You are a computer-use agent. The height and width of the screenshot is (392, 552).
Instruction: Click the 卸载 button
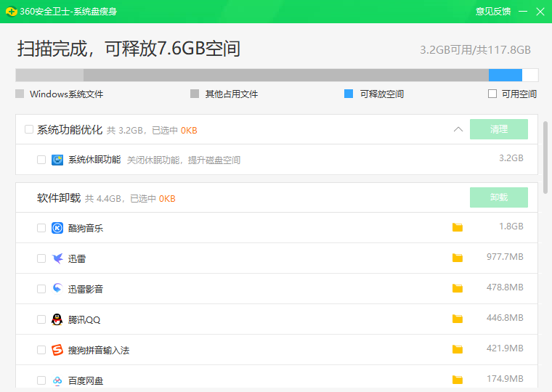click(x=499, y=197)
